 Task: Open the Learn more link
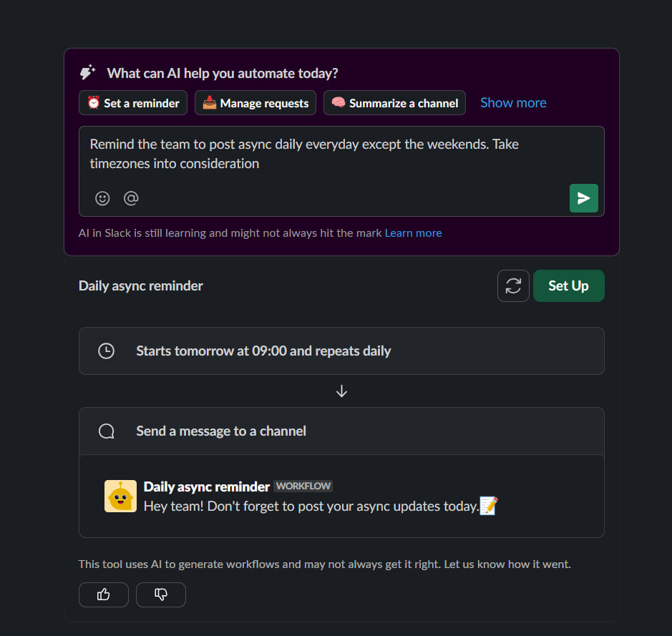coord(413,233)
